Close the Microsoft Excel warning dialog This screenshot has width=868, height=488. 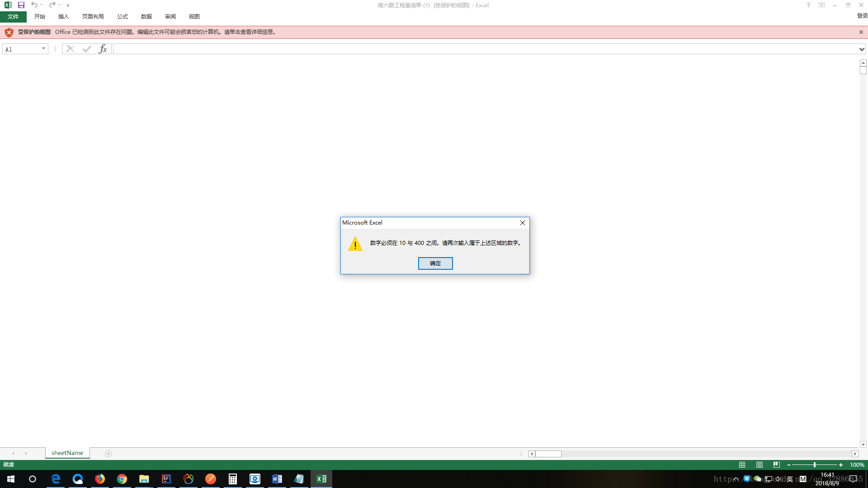point(523,223)
